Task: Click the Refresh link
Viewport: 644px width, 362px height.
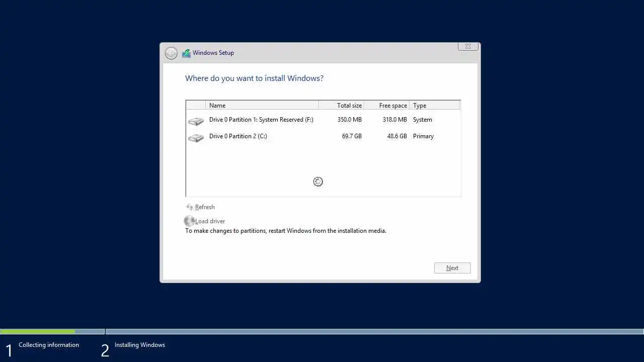Action: (x=205, y=207)
